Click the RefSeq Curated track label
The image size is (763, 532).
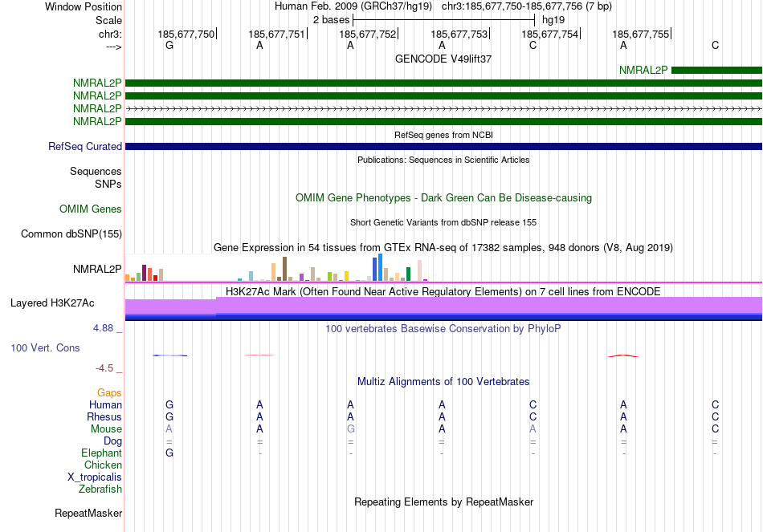[x=84, y=146]
